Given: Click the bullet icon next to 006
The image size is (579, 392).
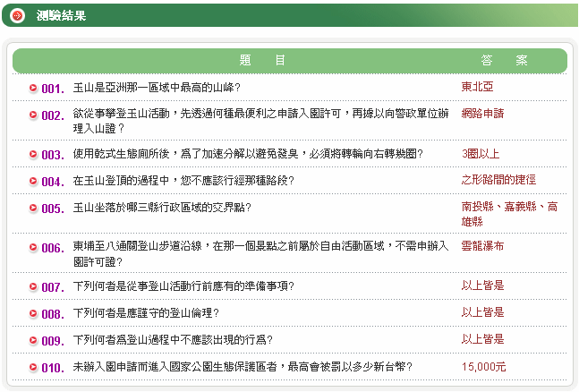Looking at the screenshot, I should tap(33, 247).
